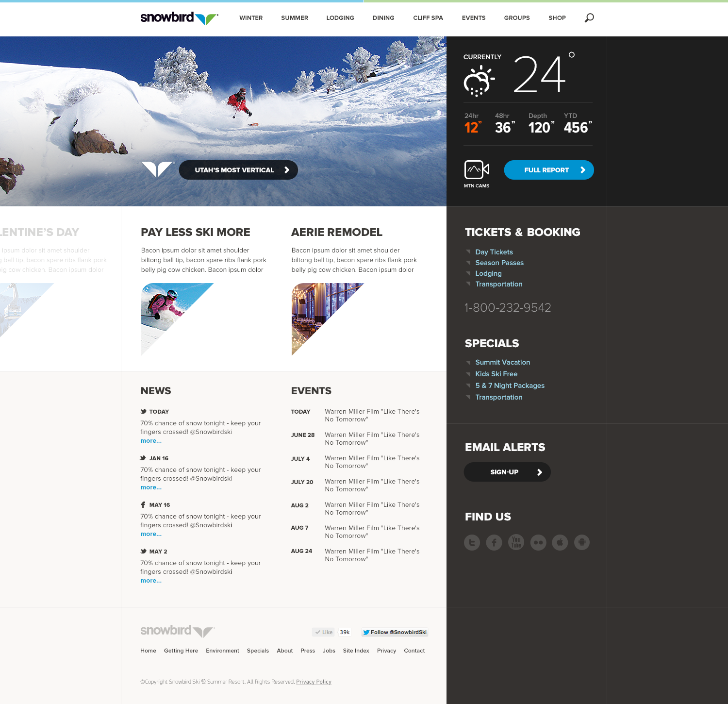728x704 pixels.
Task: Open Kids Ski Free special
Action: 496,374
